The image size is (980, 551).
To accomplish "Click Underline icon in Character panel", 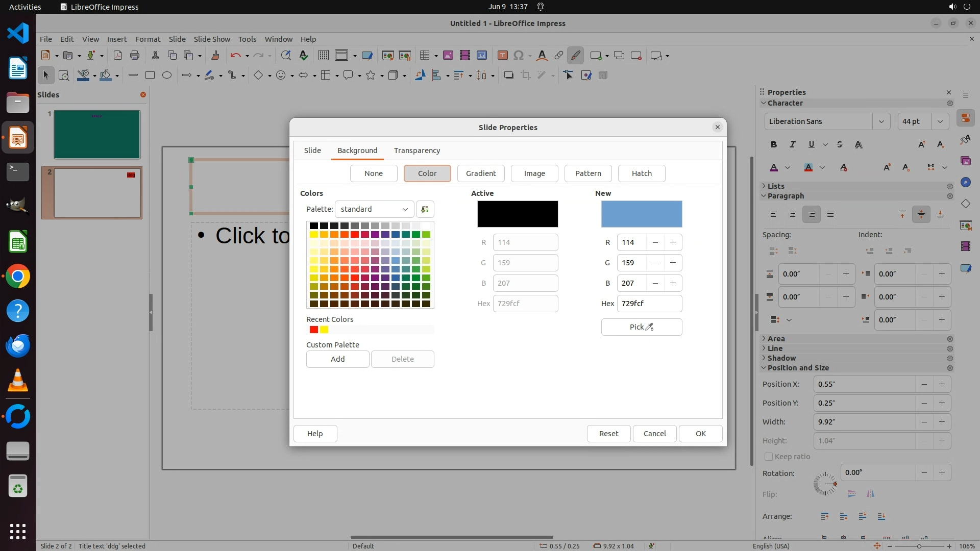I will coord(811,145).
